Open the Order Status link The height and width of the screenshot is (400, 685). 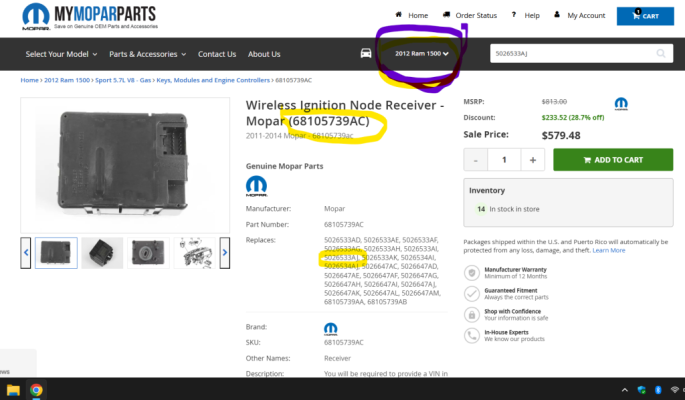(x=476, y=15)
